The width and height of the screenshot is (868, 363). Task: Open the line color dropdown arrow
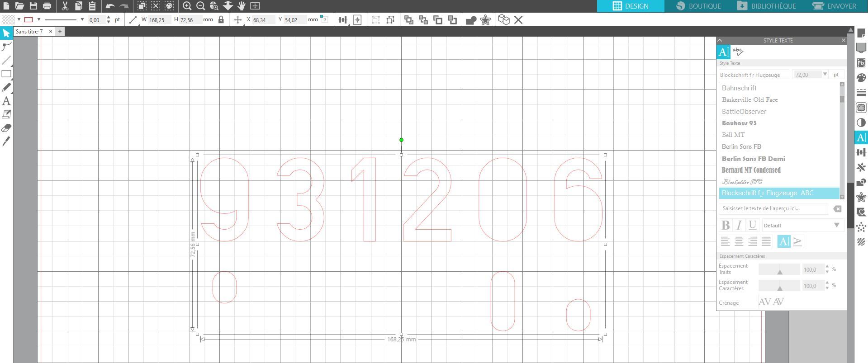point(39,20)
